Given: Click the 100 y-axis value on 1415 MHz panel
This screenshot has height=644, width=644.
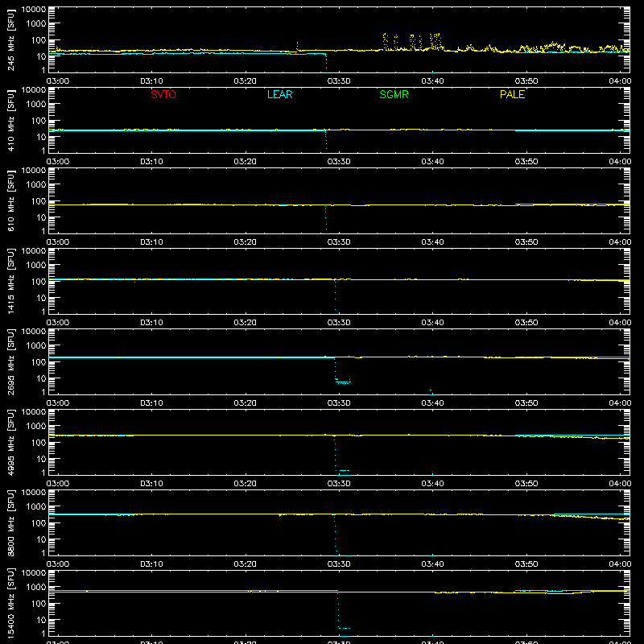Looking at the screenshot, I should (x=39, y=282).
